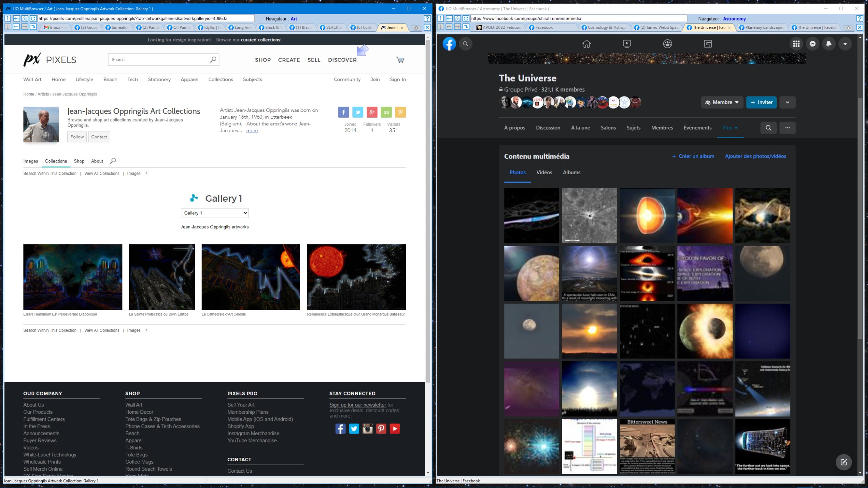The width and height of the screenshot is (868, 488).
Task: Click the Follow button
Action: click(x=77, y=137)
